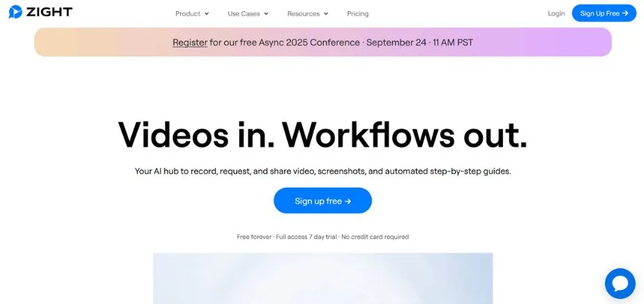
Task: Click the Videos in. Workflows out. headline
Action: [x=322, y=134]
